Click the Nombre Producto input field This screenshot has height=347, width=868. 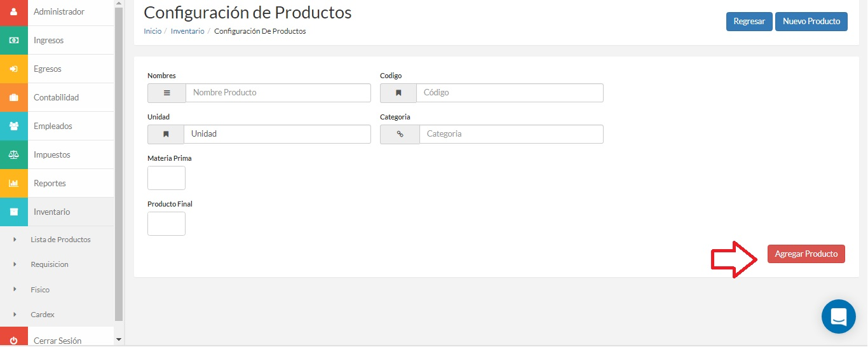click(278, 93)
